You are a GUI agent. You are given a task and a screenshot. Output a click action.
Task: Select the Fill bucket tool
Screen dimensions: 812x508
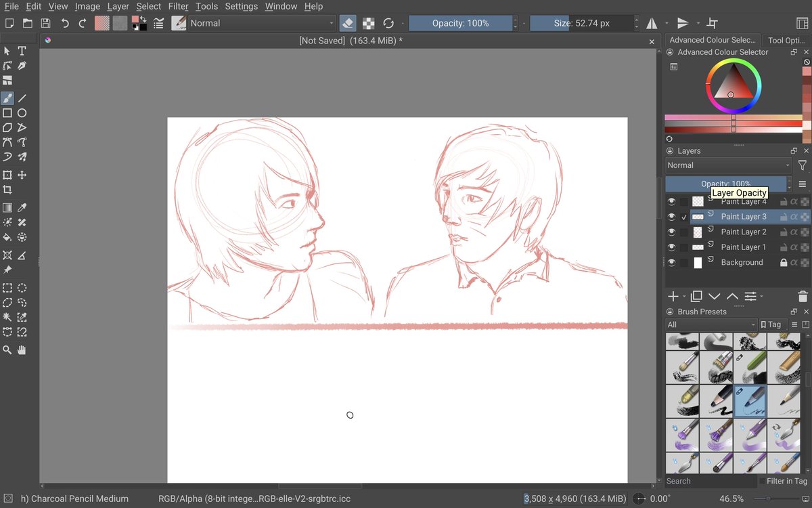(7, 238)
